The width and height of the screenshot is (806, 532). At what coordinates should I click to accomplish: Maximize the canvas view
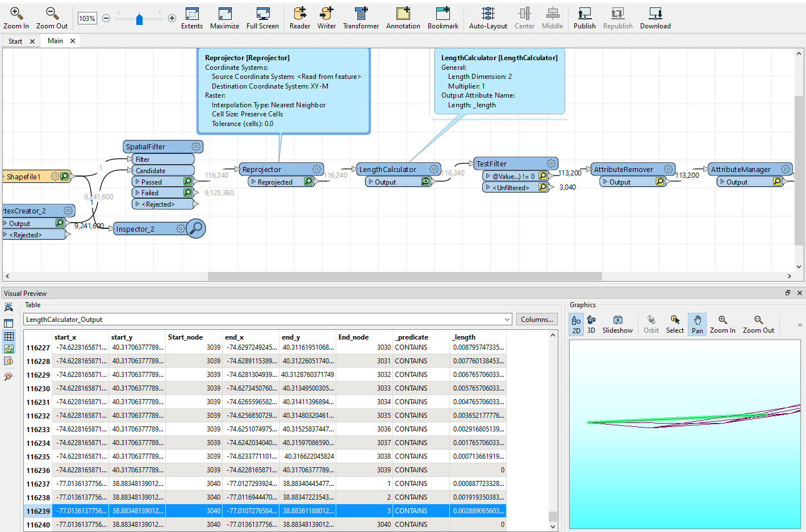click(x=224, y=18)
